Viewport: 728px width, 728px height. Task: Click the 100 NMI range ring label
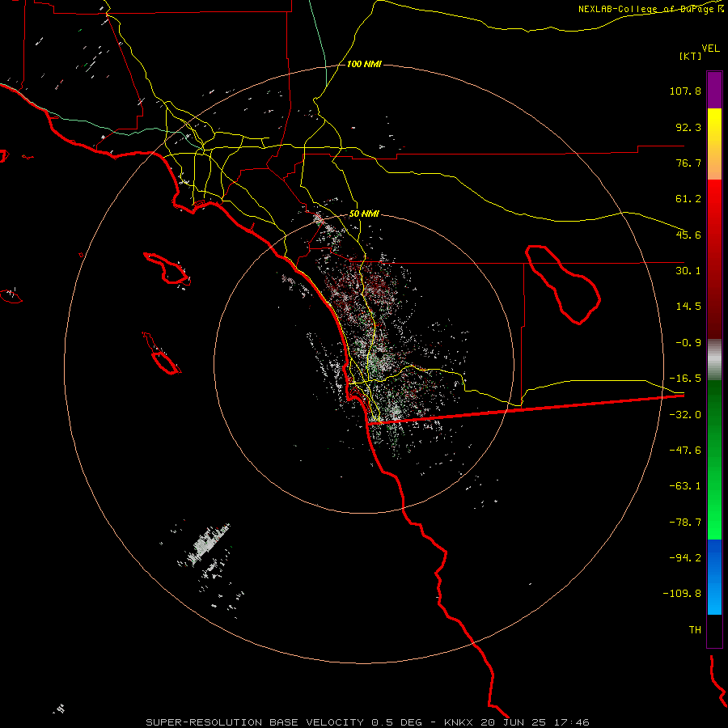[x=364, y=64]
